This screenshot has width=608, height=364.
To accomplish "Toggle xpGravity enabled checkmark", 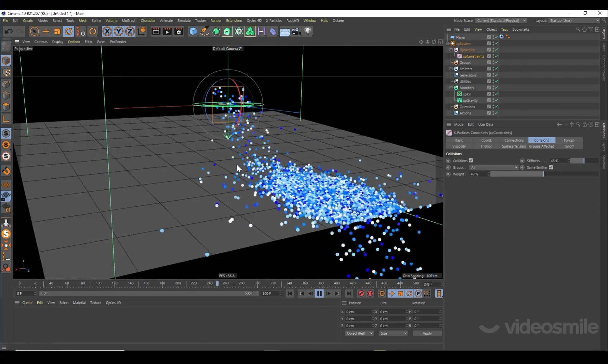I will (x=496, y=100).
